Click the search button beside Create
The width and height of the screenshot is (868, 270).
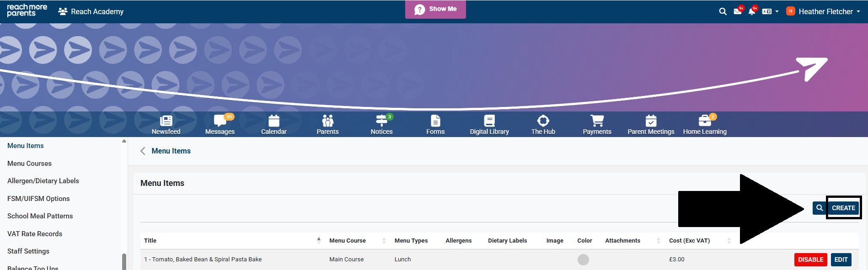820,208
